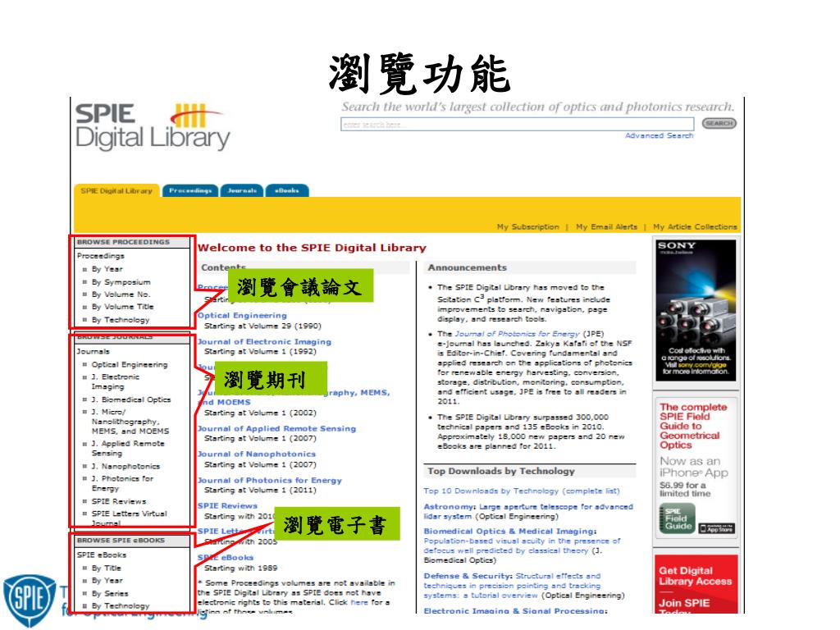Image resolution: width=840 pixels, height=630 pixels.
Task: Browse proceedings By Volume Title
Action: click(123, 307)
